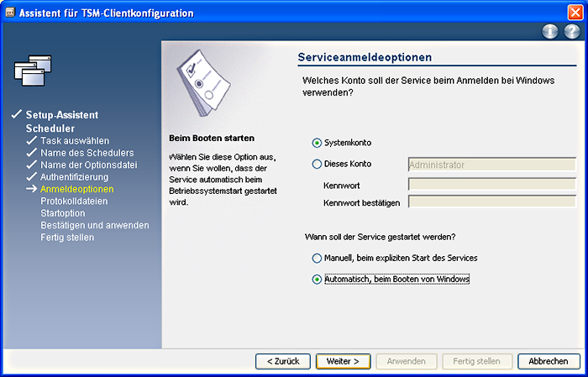Select Authentifizierung in the sidebar
Viewport: 588px width, 377px height.
pos(75,177)
